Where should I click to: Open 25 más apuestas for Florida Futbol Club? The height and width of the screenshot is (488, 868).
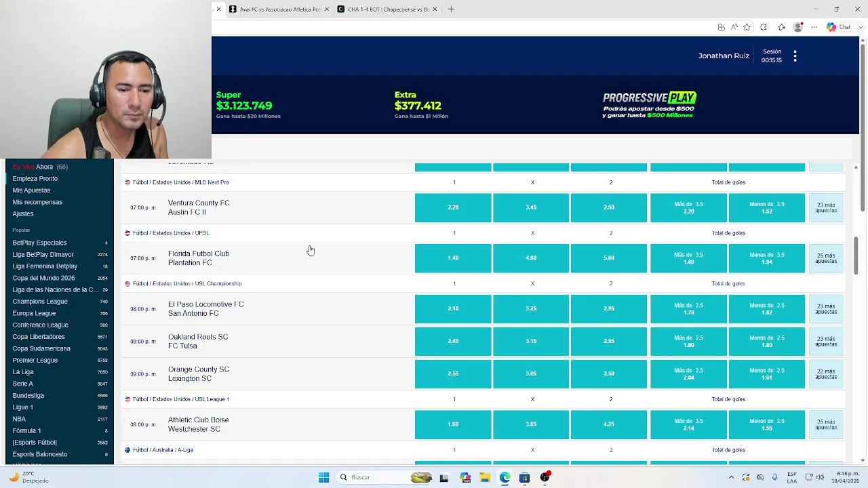point(826,258)
